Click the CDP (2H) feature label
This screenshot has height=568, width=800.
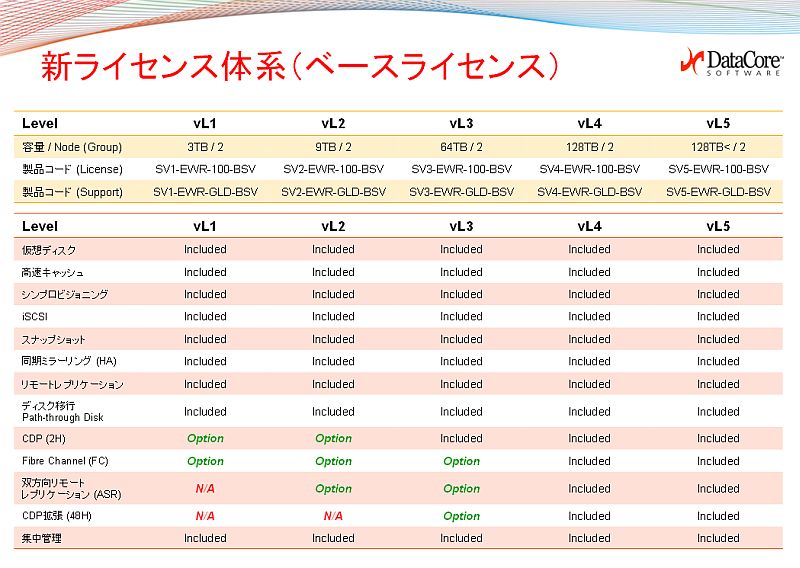point(43,439)
